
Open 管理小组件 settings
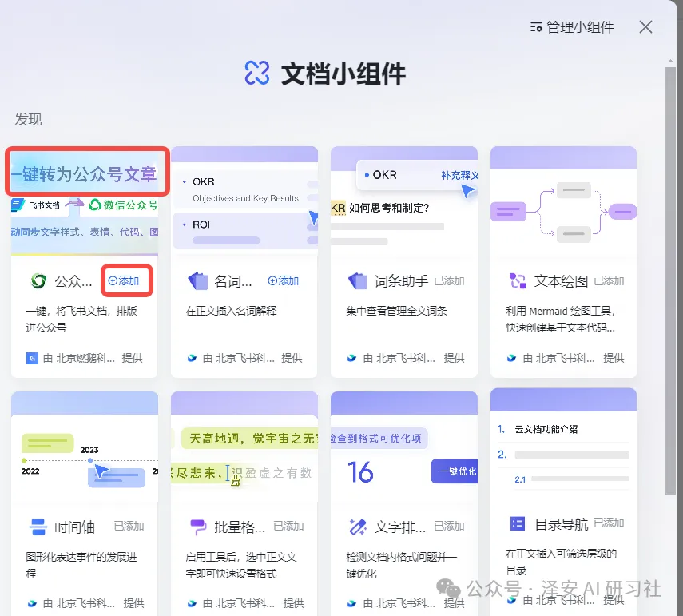coord(571,27)
